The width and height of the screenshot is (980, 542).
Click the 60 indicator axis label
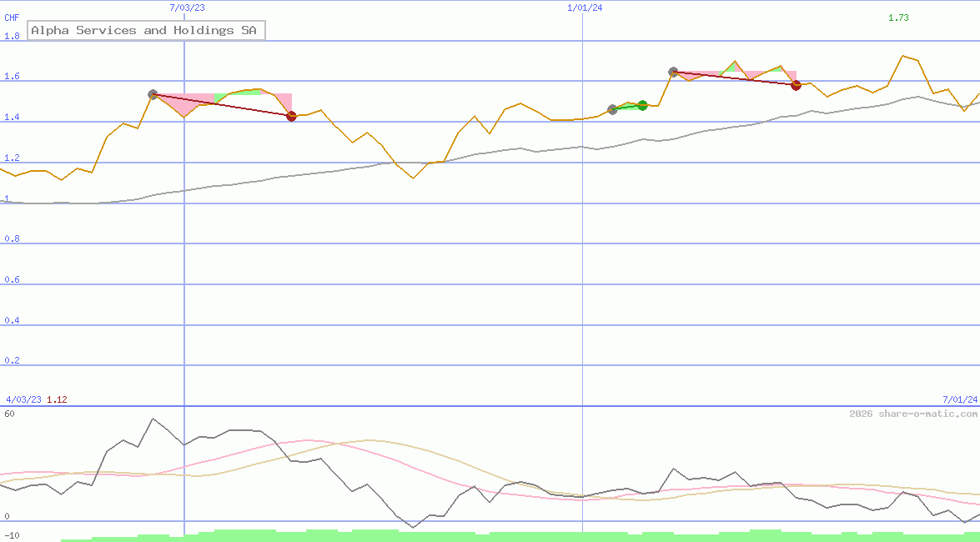click(9, 414)
